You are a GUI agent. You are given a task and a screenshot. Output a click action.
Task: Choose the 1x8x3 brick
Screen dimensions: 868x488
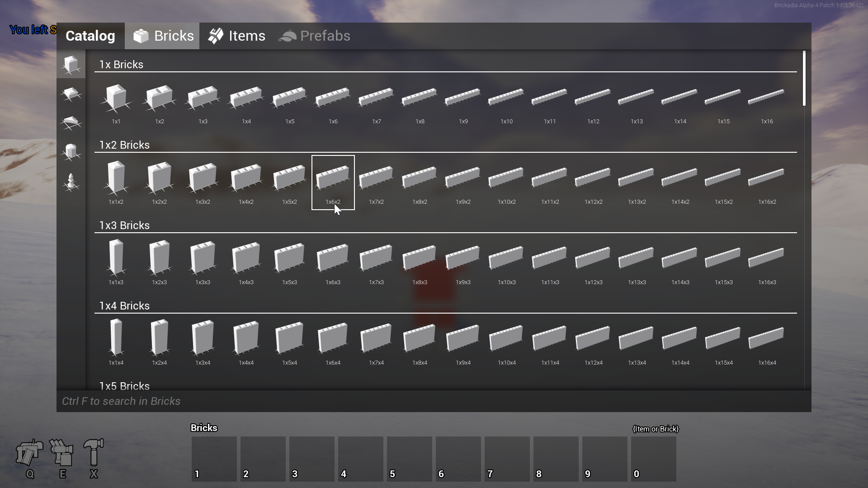tap(420, 263)
